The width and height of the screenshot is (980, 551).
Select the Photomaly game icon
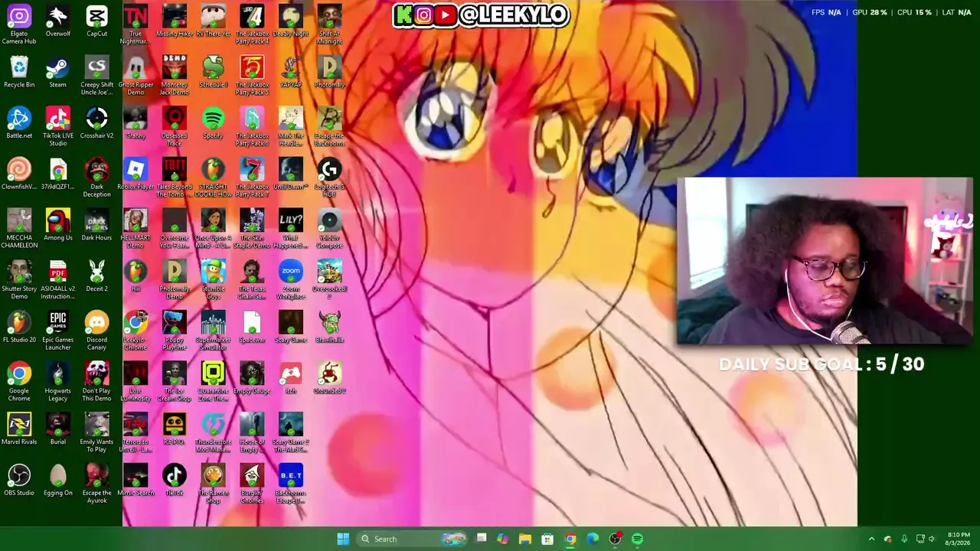(x=329, y=73)
